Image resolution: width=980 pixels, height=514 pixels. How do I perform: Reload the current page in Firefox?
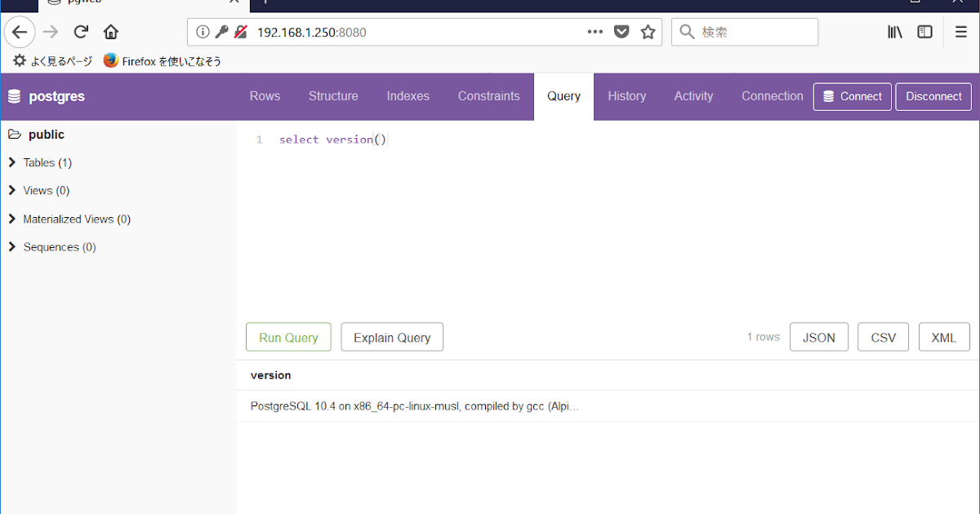coord(80,32)
